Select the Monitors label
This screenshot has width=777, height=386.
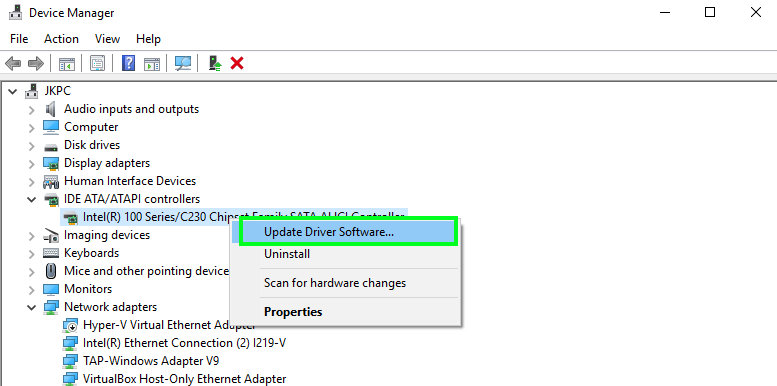(88, 289)
